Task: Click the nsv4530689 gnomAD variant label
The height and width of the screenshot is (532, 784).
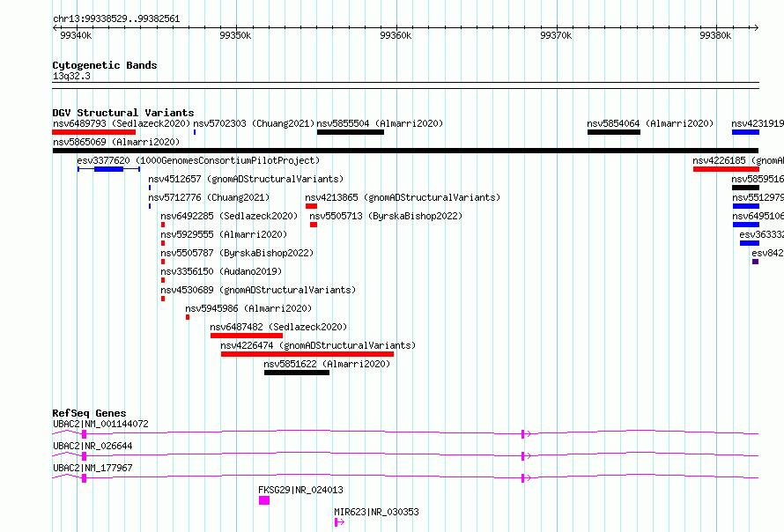Action: point(258,290)
